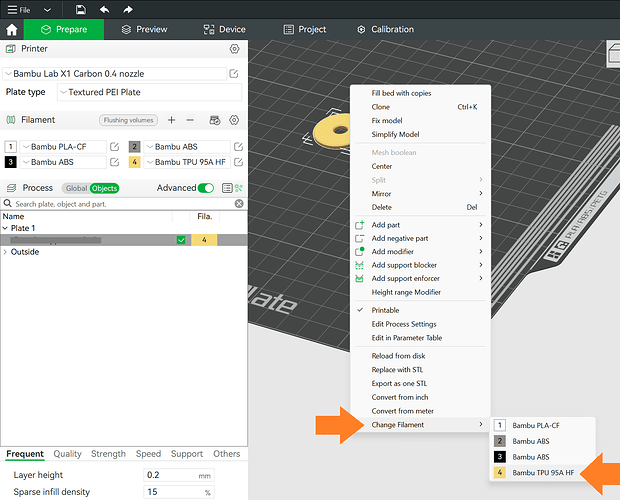Click the Add negative part icon
Screen dimensions: 620x500
point(359,238)
